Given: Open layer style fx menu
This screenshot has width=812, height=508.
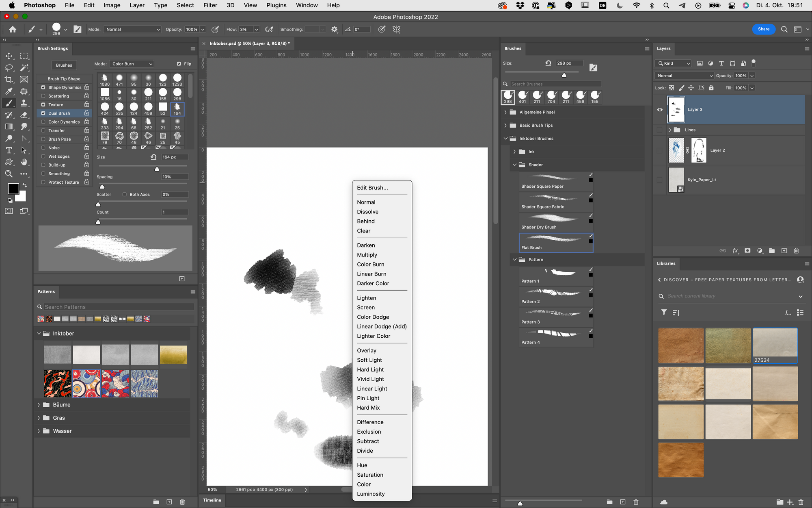Looking at the screenshot, I should 735,251.
